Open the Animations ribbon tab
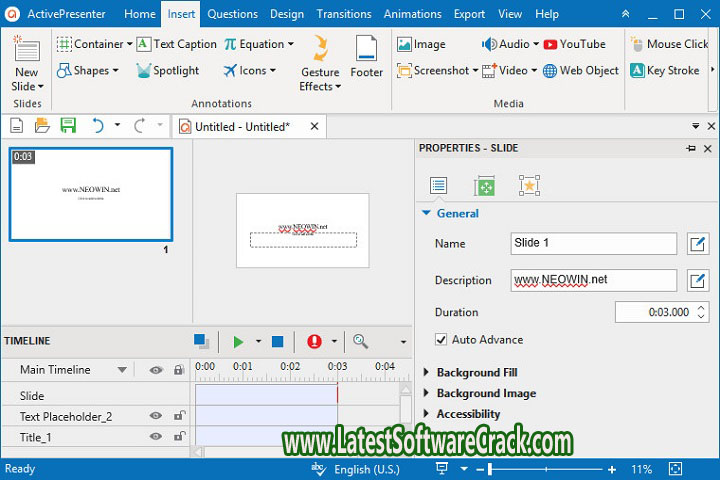The width and height of the screenshot is (720, 480). 412,14
